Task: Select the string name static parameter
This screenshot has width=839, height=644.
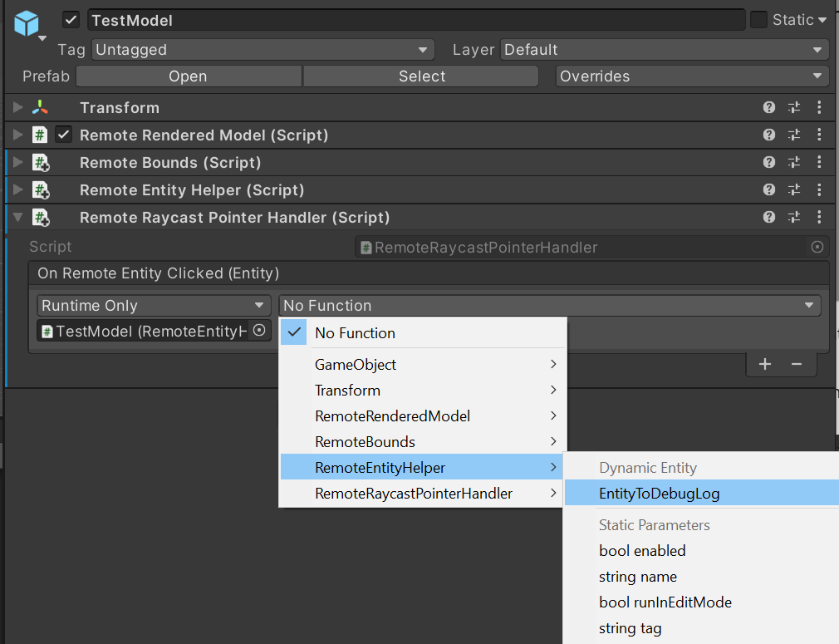Action: [701, 577]
